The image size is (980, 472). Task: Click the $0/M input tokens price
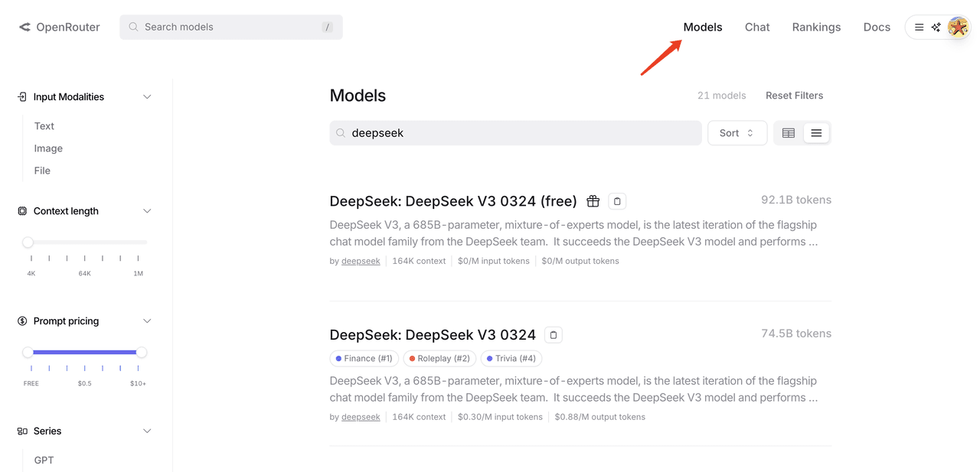494,261
